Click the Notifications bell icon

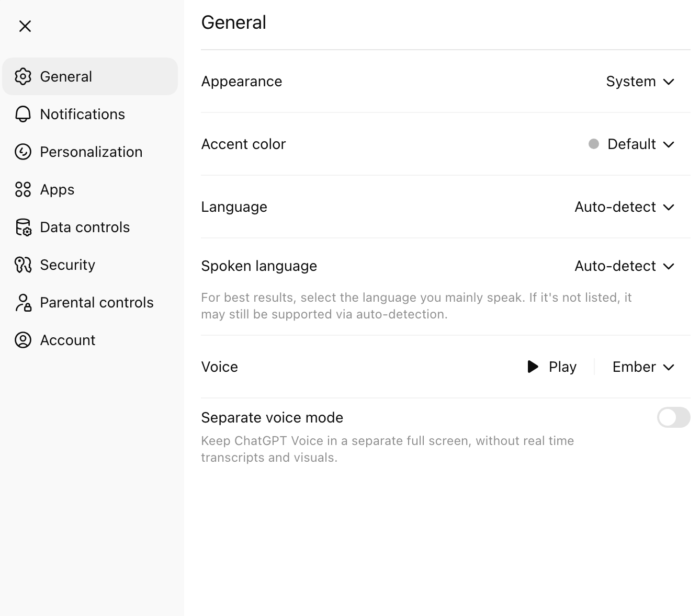[x=23, y=114]
